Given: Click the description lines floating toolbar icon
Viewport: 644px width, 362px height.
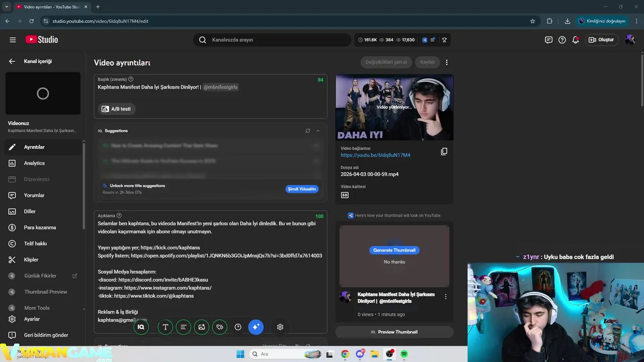Looking at the screenshot, I should [x=183, y=327].
